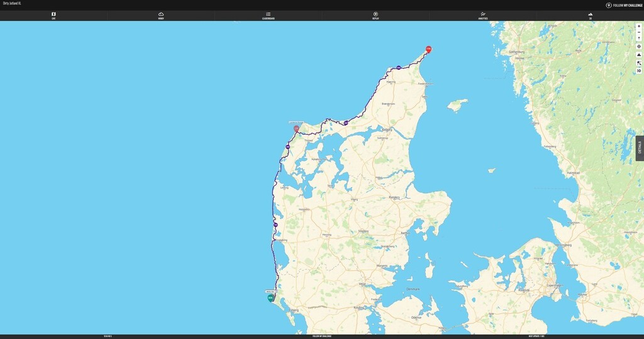Open the 3D tab in top bar
644x339 pixels.
pos(590,16)
